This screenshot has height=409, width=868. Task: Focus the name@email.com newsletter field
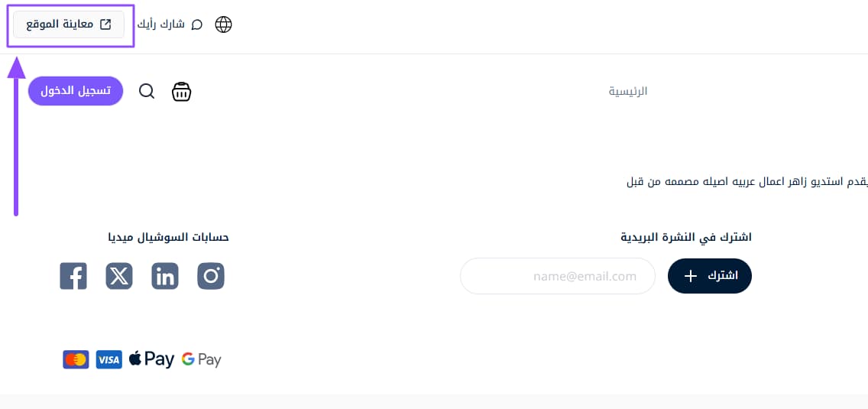(558, 276)
